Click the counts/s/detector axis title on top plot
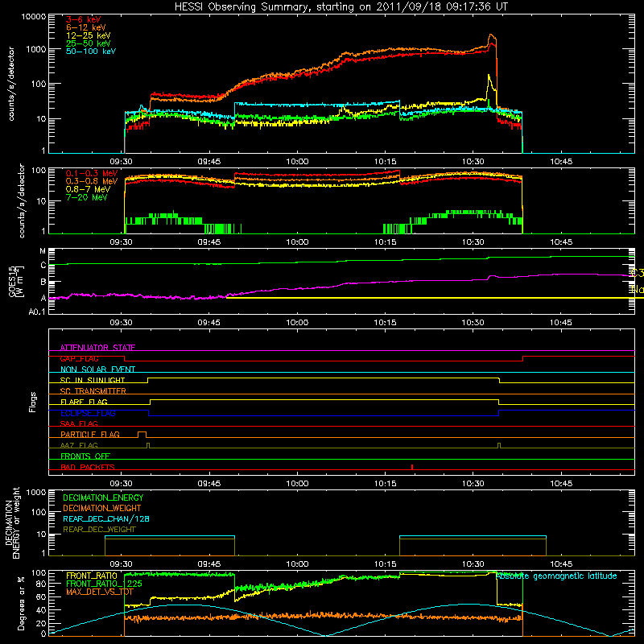 pyautogui.click(x=11, y=84)
